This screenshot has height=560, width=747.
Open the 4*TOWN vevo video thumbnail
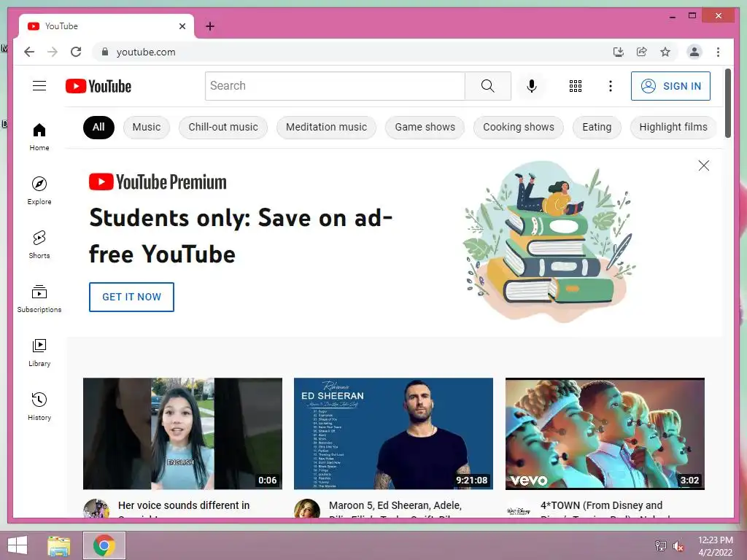tap(605, 433)
